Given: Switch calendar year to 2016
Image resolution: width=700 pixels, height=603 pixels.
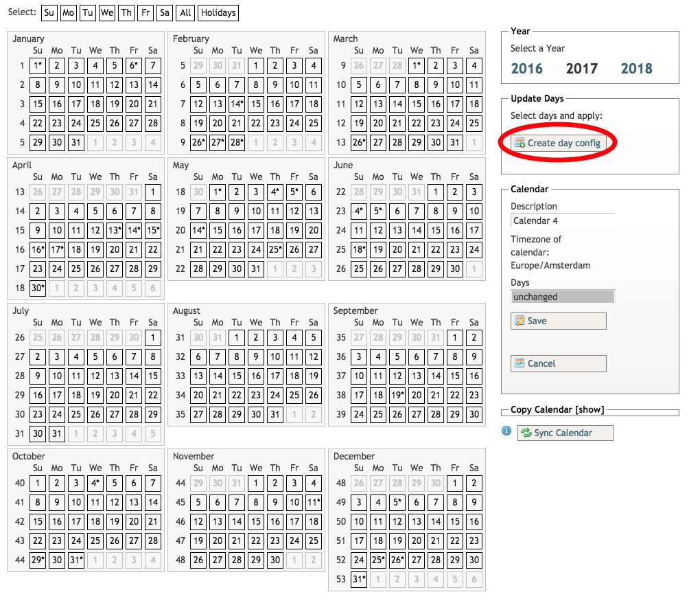Looking at the screenshot, I should [527, 69].
